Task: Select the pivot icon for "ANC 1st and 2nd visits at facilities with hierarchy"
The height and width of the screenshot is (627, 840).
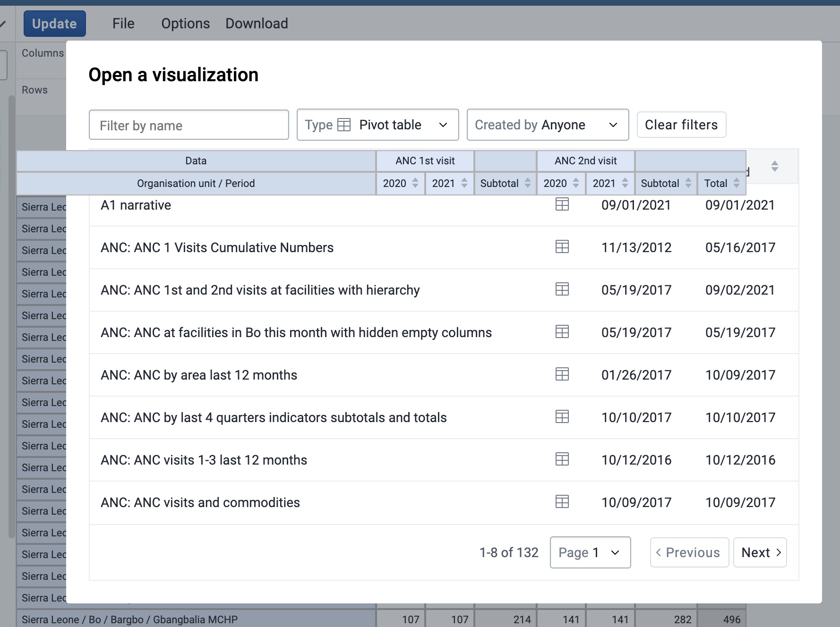Action: point(562,289)
